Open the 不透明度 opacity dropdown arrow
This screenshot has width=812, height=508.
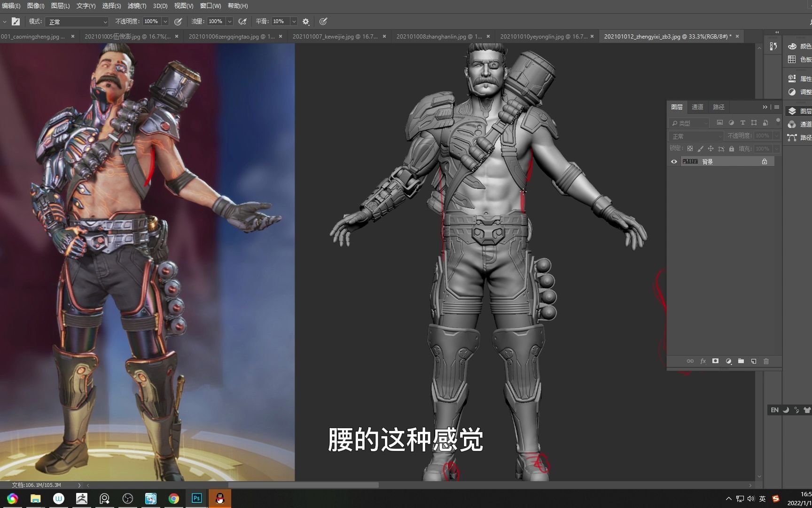tap(776, 135)
